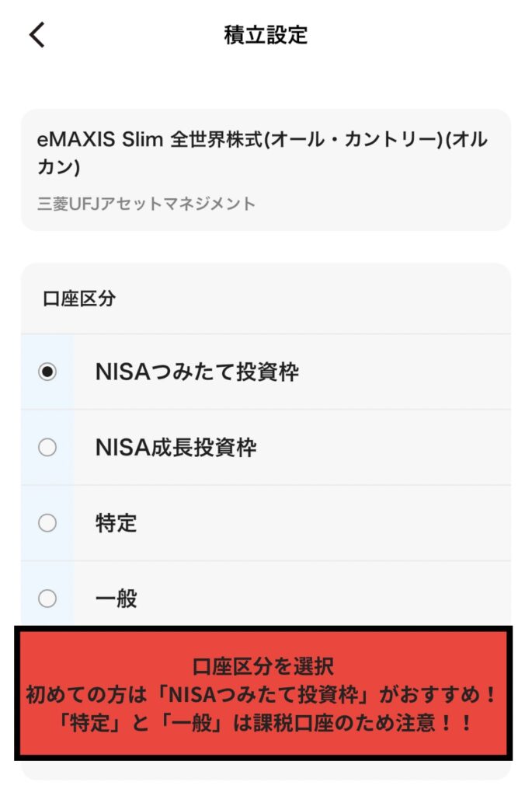Click the 特定 label text
This screenshot has width=532, height=796.
(116, 522)
